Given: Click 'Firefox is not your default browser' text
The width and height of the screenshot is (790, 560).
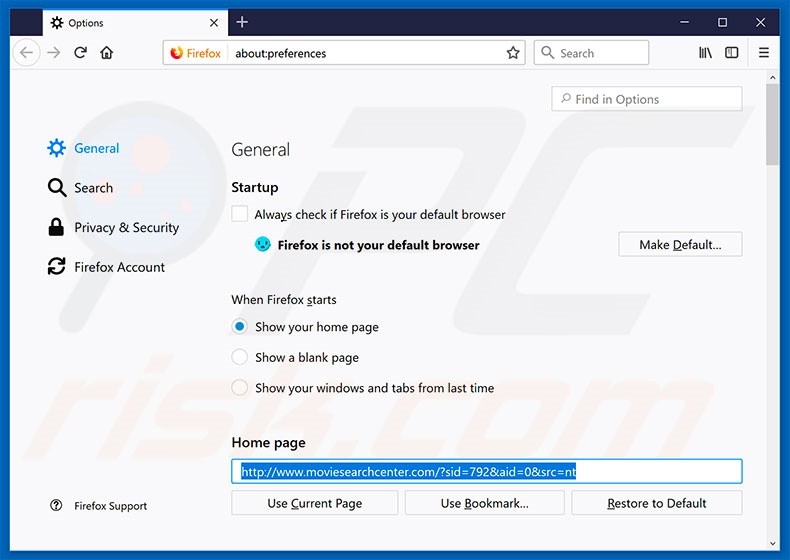Looking at the screenshot, I should [378, 245].
